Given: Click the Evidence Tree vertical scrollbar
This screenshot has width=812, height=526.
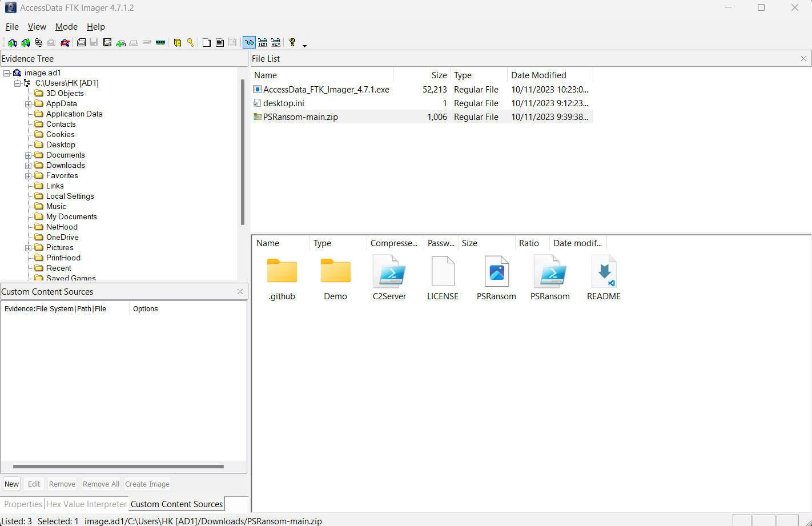Looking at the screenshot, I should point(243,152).
